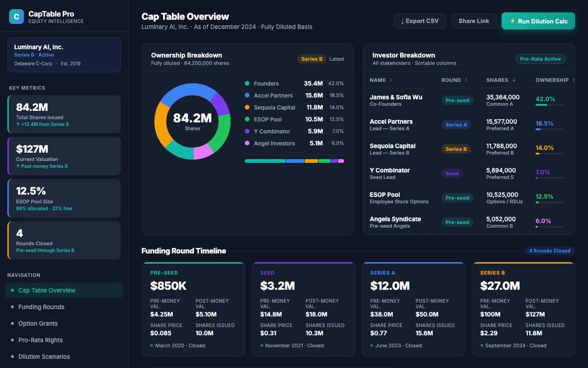The height and width of the screenshot is (368, 588).
Task: Toggle the Seed badge on Y Combinator row
Action: coord(452,173)
